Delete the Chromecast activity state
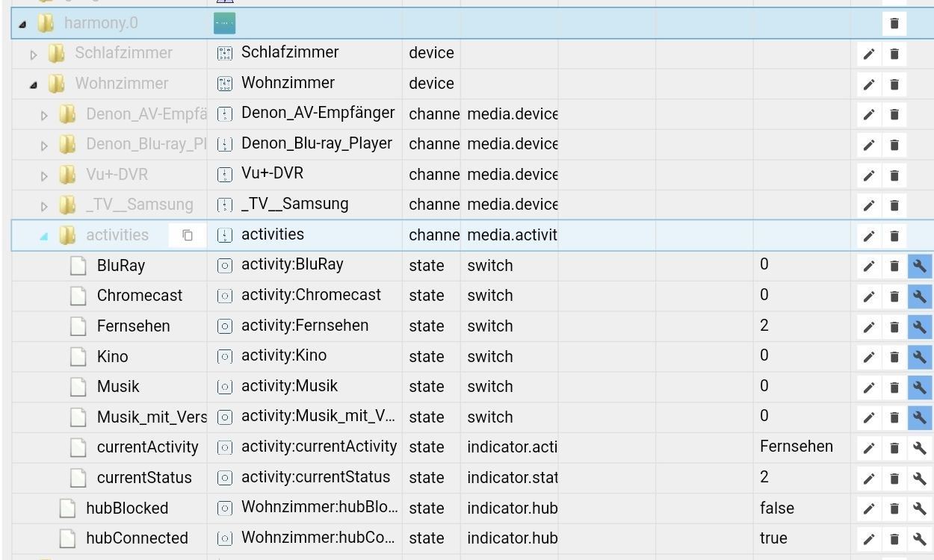Screen dimensions: 934x560 coord(894,296)
